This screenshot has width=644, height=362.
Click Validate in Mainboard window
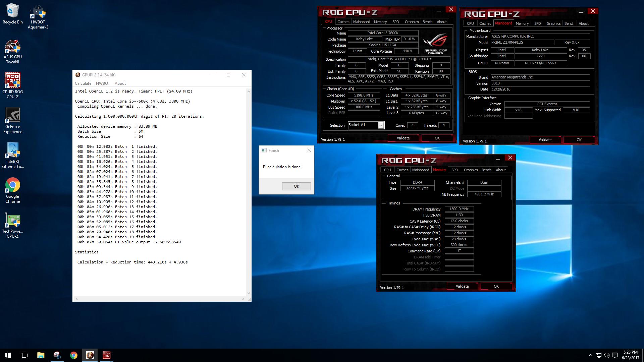[x=545, y=140]
